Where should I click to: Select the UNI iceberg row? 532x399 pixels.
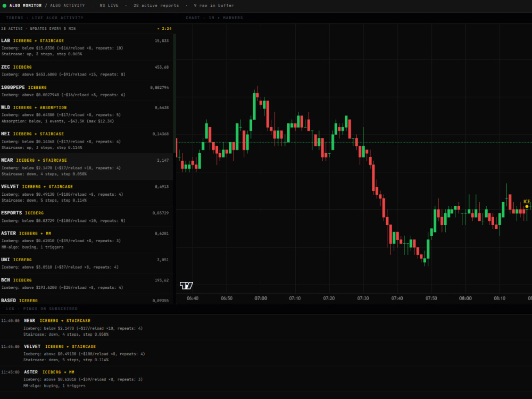[x=87, y=263]
